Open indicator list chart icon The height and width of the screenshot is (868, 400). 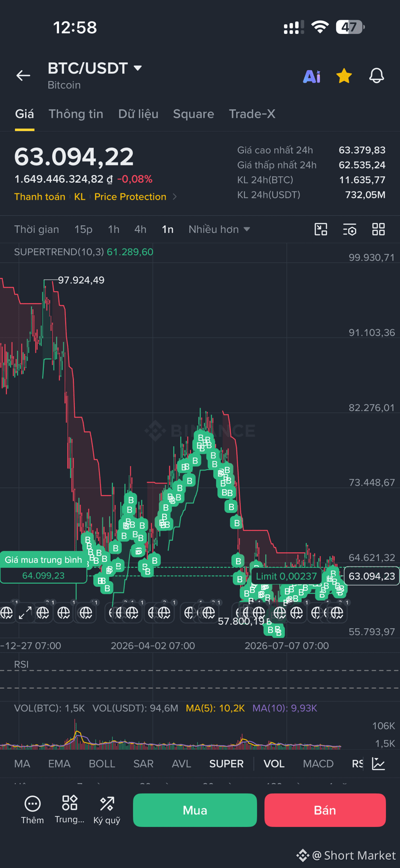point(379,764)
